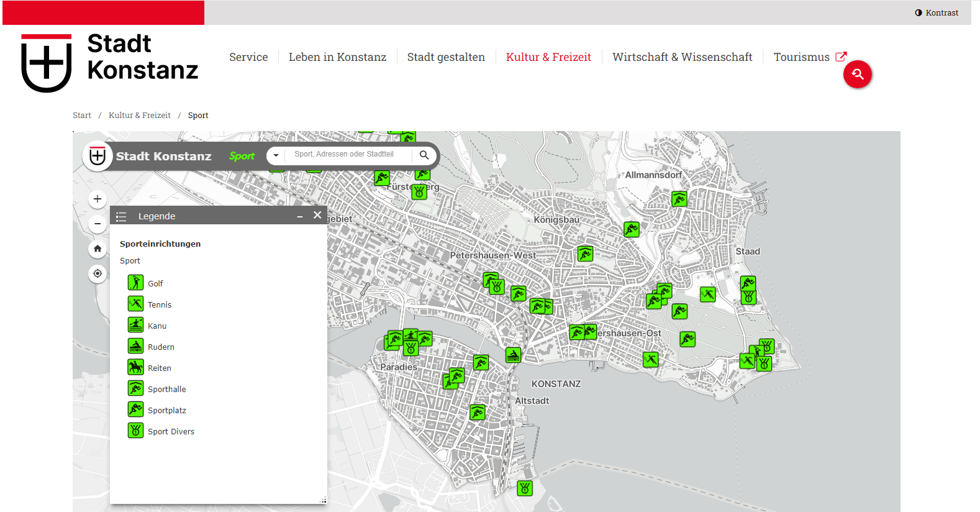Open the Service menu
Viewport: 980px width, 512px height.
[248, 57]
